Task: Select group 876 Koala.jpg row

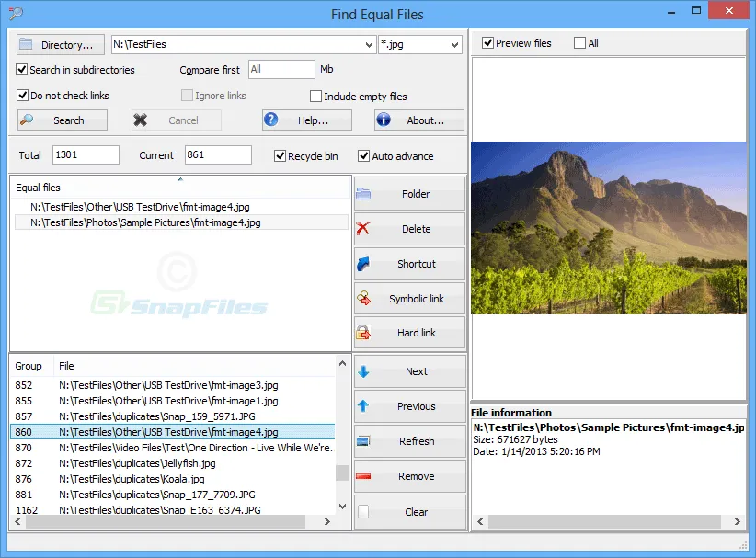Action: coord(173,479)
